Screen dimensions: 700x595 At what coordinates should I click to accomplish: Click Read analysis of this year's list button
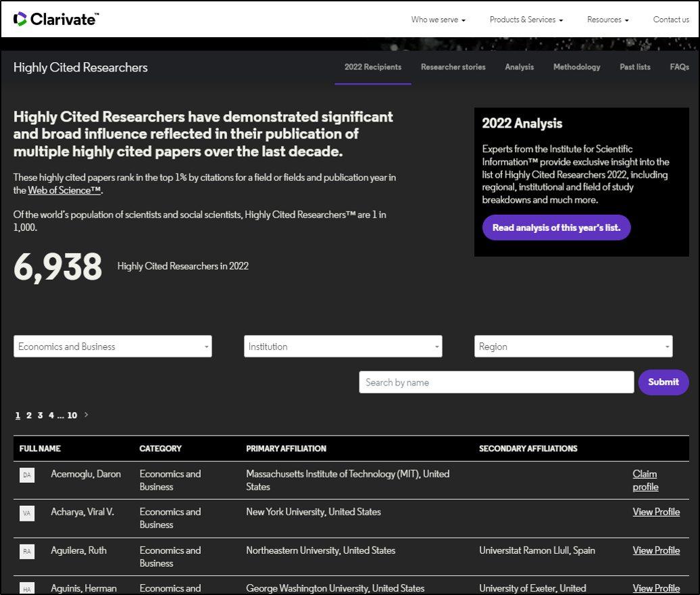tap(556, 228)
